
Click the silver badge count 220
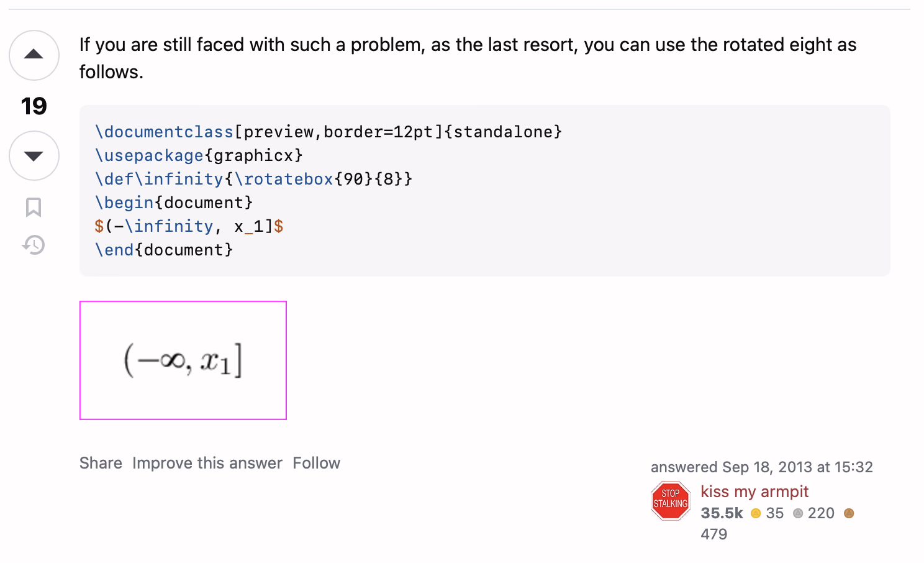pos(821,513)
